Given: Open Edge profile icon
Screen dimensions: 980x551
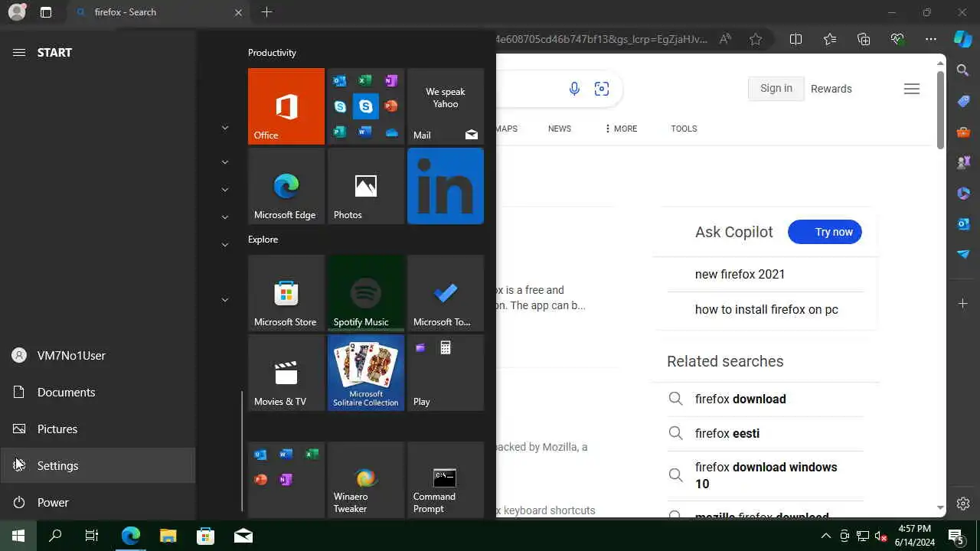Looking at the screenshot, I should (x=16, y=12).
